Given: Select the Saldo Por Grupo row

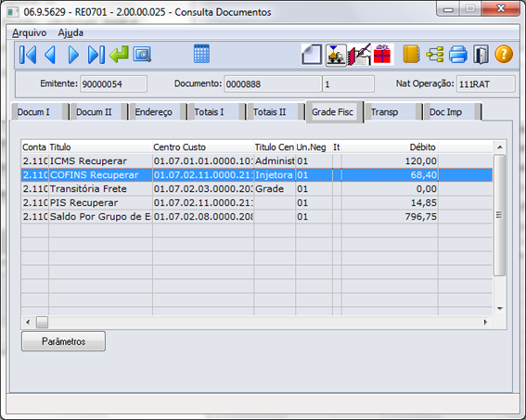Looking at the screenshot, I should click(257, 217).
